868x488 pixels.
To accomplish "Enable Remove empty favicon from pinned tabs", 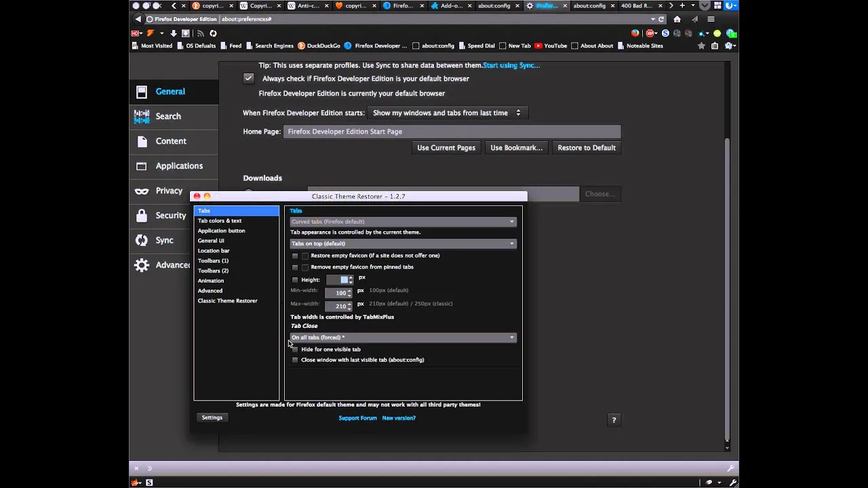I will point(295,267).
